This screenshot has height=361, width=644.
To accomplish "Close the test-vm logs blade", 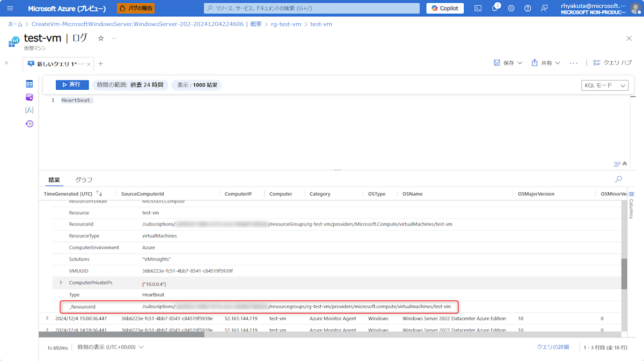I will tap(629, 38).
